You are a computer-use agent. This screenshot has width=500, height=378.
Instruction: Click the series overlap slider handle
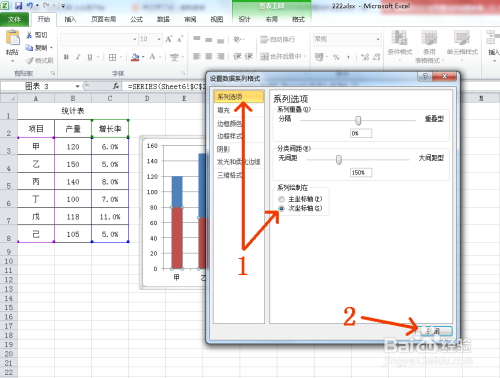[x=358, y=121]
